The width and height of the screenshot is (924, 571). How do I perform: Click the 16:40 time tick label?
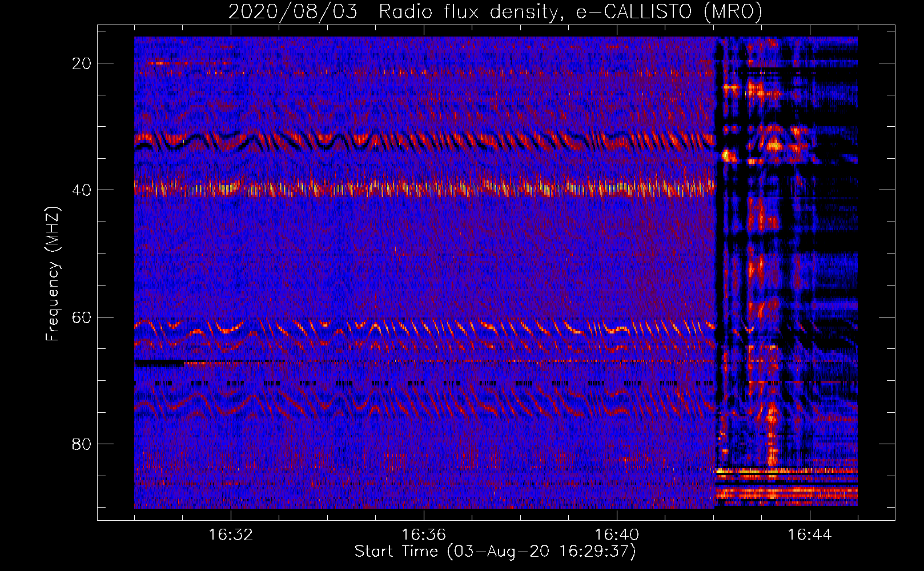tap(617, 535)
